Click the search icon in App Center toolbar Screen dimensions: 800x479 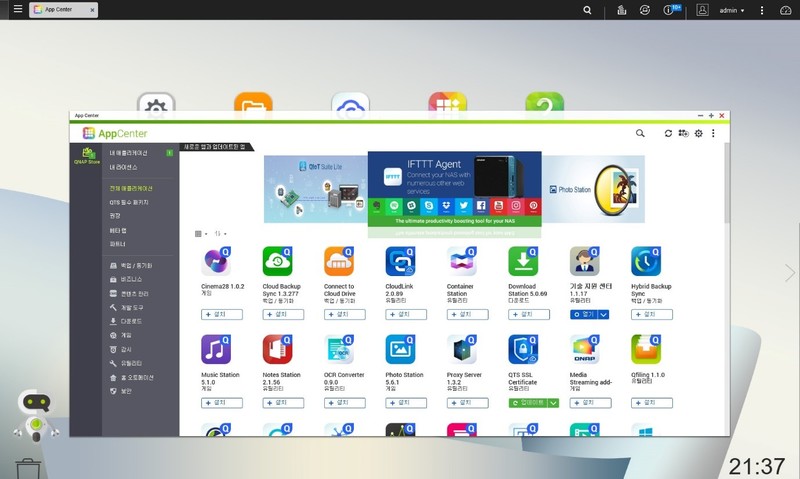(x=640, y=133)
